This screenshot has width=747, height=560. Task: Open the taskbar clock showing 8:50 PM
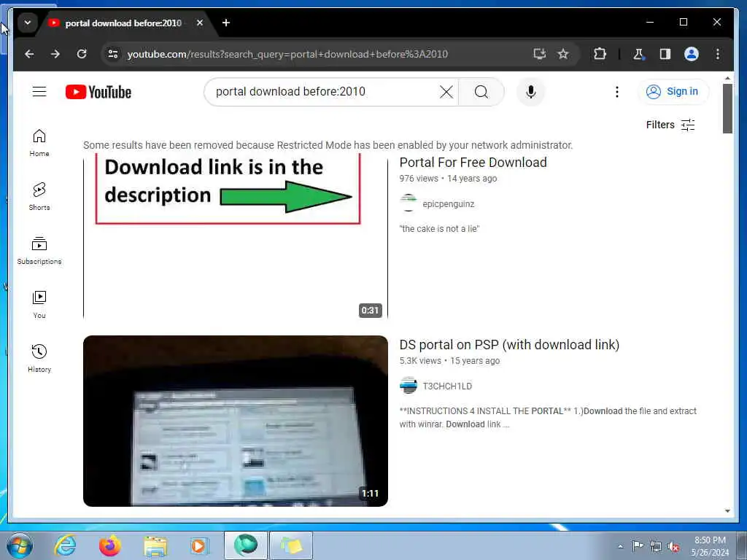click(x=710, y=546)
